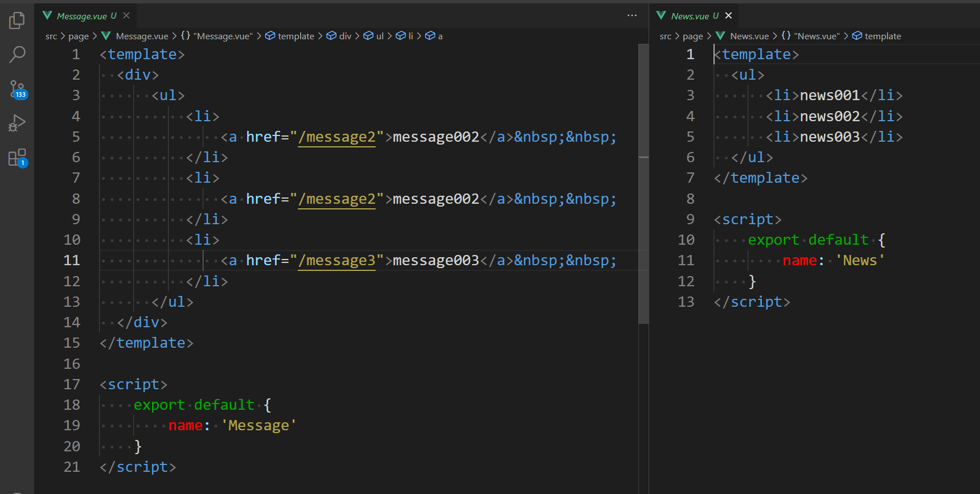This screenshot has width=980, height=494.
Task: Select "News.vue" object in right breadcrumb
Action: [x=811, y=36]
